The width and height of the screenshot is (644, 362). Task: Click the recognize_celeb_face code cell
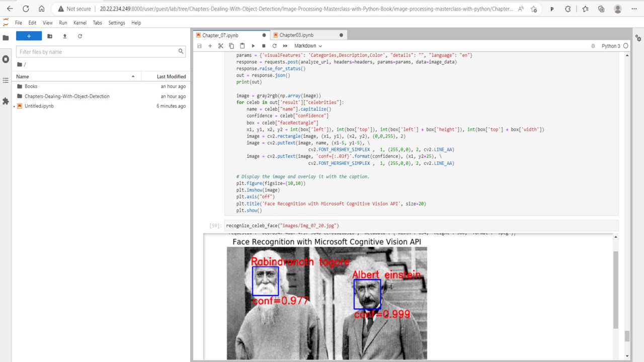(421, 226)
